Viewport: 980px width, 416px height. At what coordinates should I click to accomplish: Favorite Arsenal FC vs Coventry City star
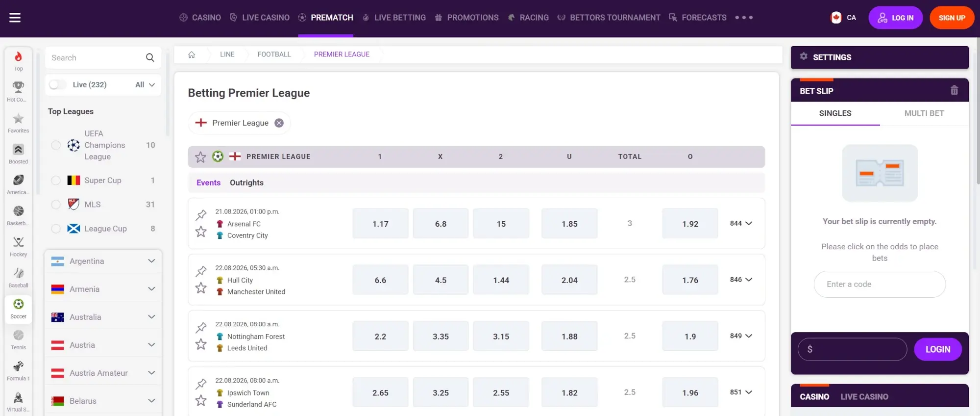click(201, 232)
